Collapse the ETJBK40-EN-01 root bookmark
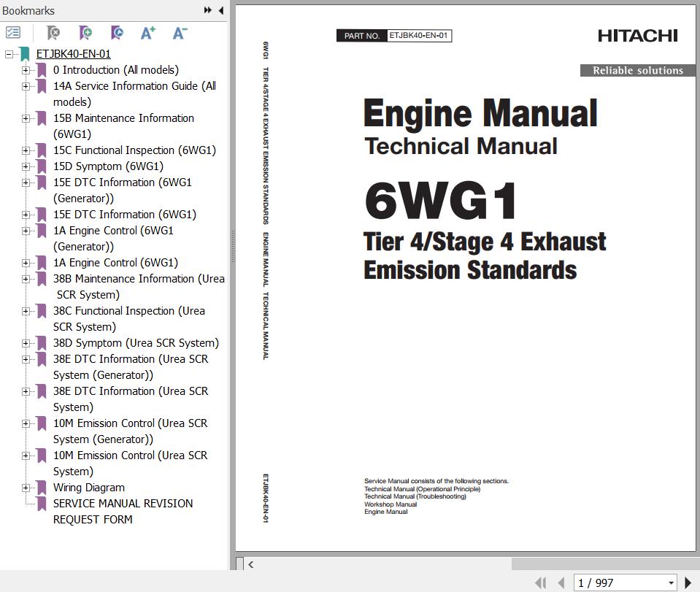Image resolution: width=700 pixels, height=592 pixels. click(x=9, y=54)
